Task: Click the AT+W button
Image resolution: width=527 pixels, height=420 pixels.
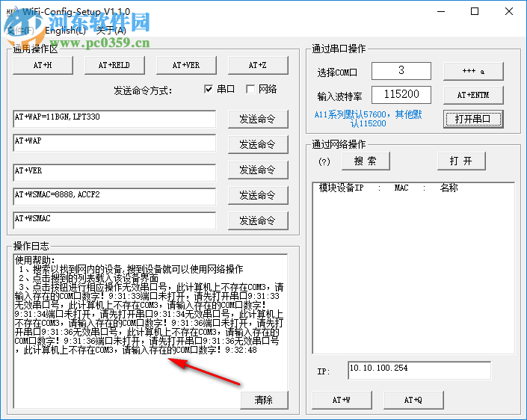Action: 342,400
